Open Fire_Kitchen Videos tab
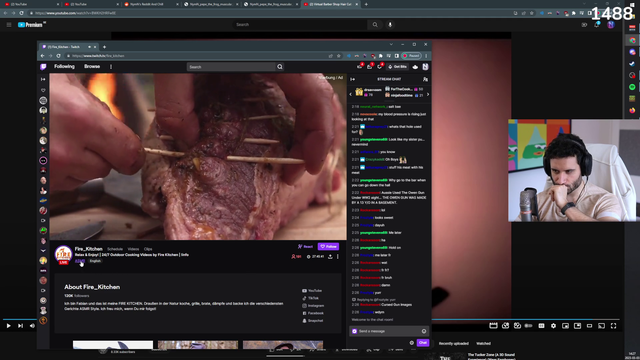This screenshot has width=640, height=360. pyautogui.click(x=133, y=249)
